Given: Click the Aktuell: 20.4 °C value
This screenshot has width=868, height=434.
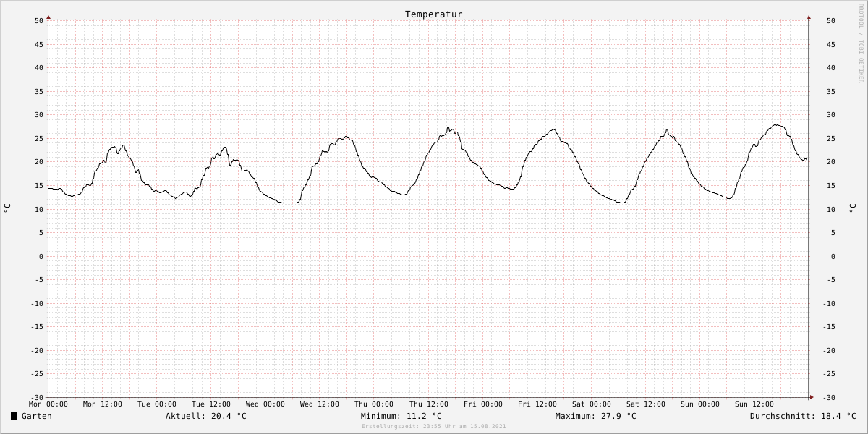Looking at the screenshot, I should tap(206, 416).
